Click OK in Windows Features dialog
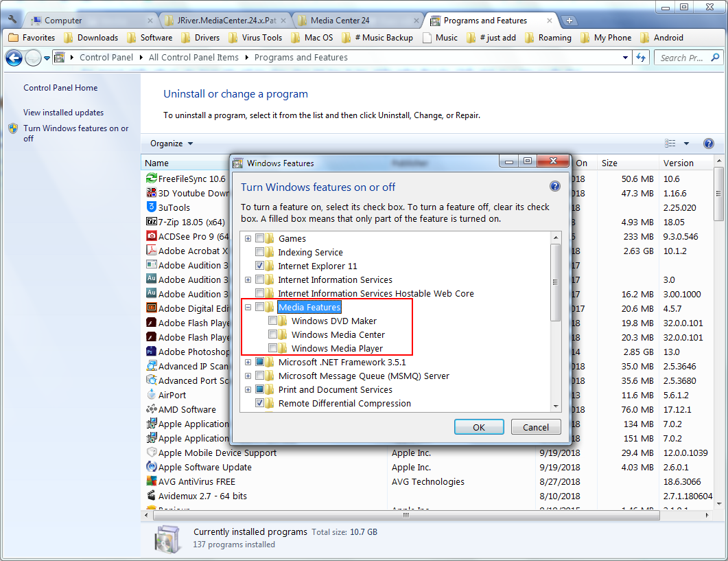 click(479, 427)
